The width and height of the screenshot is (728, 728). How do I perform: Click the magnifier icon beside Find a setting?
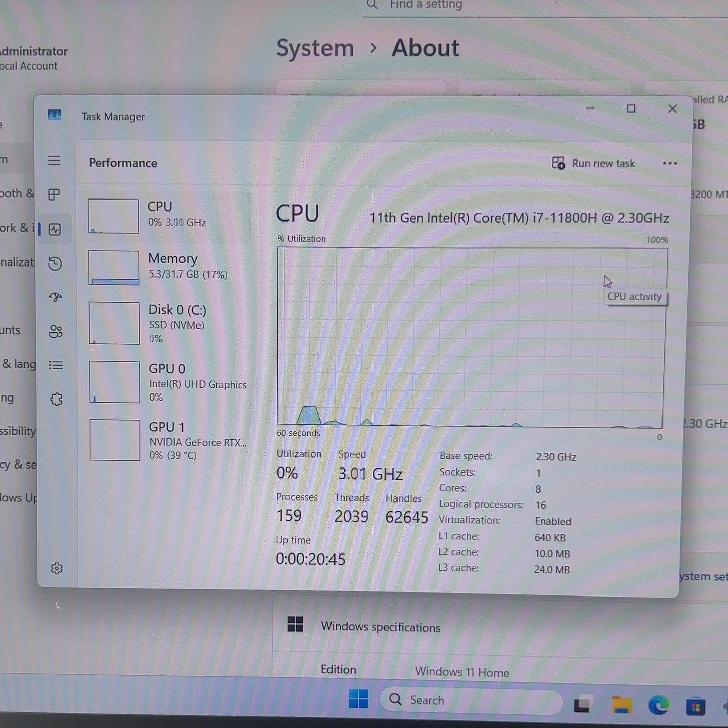point(372,5)
